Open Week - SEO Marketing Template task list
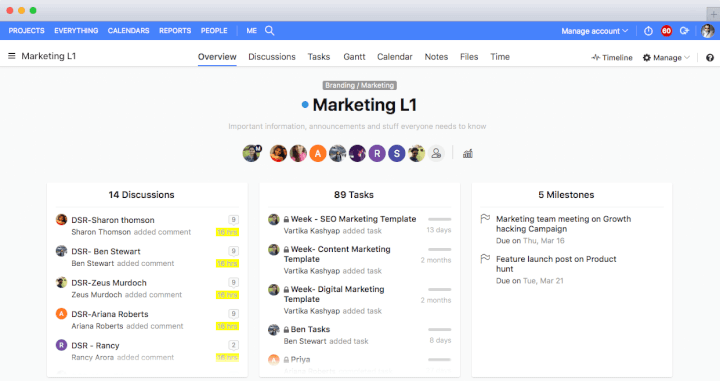Viewport: 720px width, 381px height. coord(354,219)
